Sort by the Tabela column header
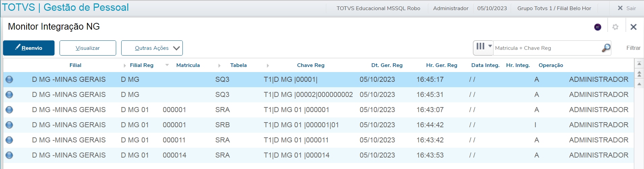The width and height of the screenshot is (644, 169). tap(238, 65)
